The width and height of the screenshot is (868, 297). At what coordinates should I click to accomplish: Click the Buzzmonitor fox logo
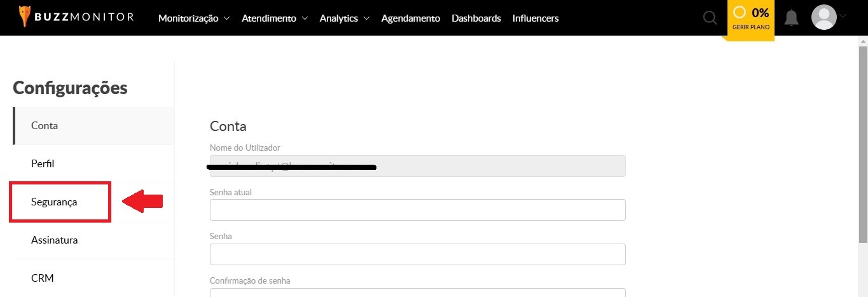[x=24, y=17]
